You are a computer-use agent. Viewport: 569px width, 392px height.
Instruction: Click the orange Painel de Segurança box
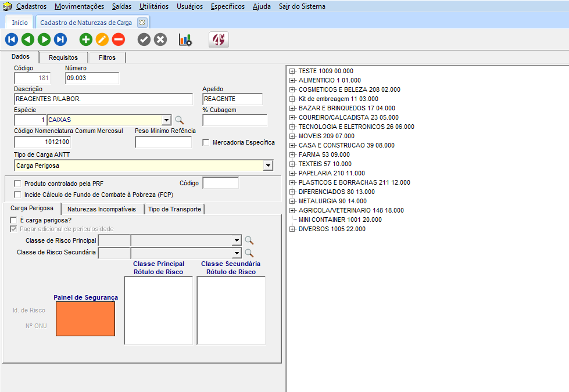coord(85,319)
